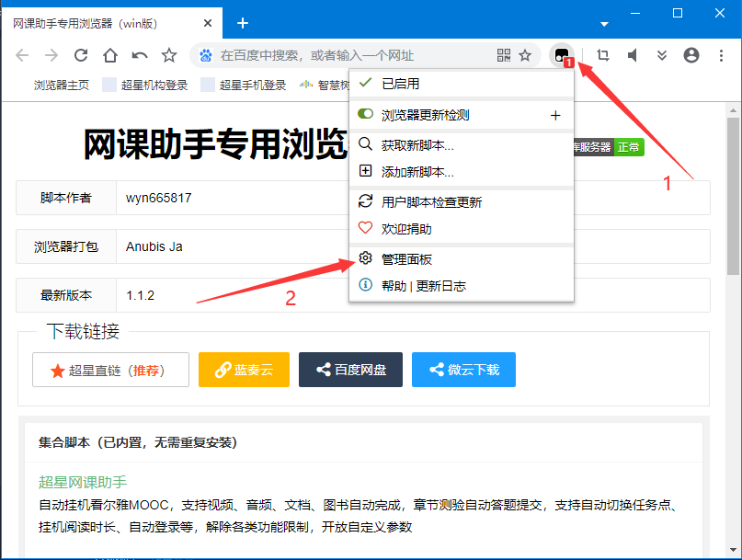Toggle the 浏览器更新检测 script switch

click(x=365, y=114)
